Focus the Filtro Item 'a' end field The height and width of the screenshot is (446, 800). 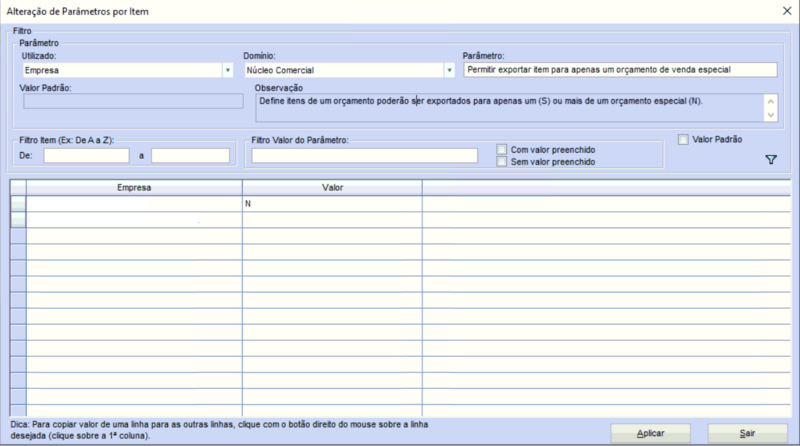[190, 156]
